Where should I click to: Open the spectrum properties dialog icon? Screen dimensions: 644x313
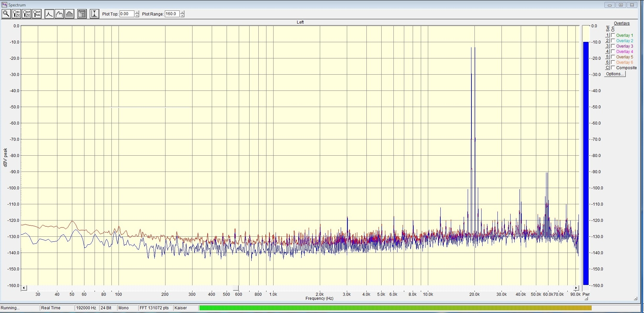tap(82, 14)
